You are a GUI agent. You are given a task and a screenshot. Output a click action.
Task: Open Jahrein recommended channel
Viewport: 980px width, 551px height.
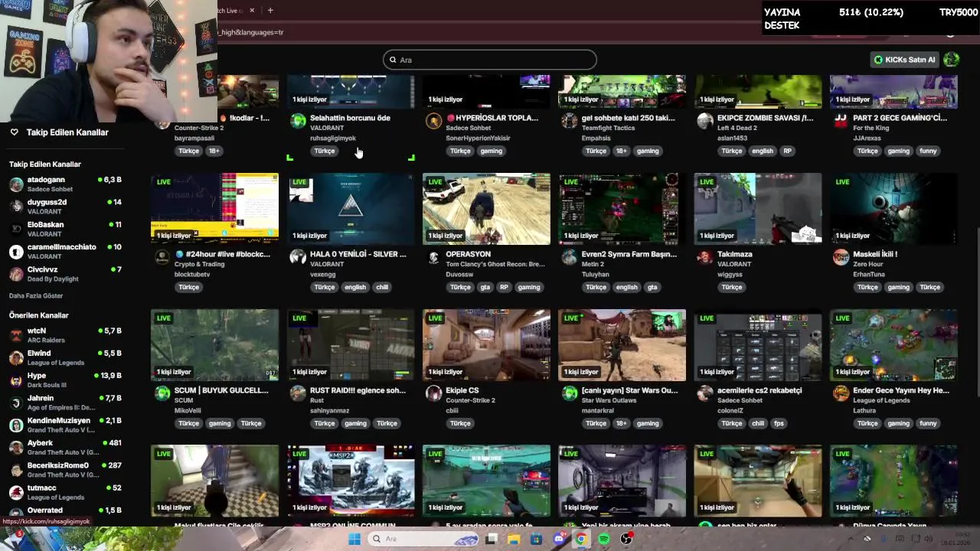point(65,402)
